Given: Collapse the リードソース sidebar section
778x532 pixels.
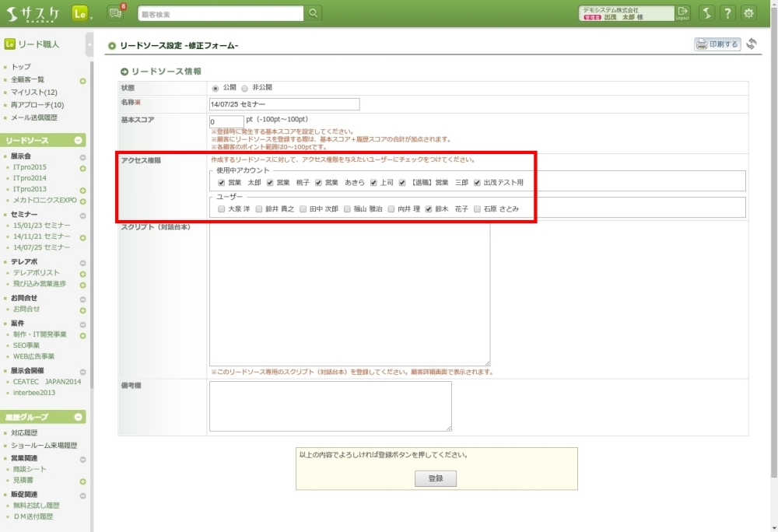Looking at the screenshot, I should click(x=79, y=140).
